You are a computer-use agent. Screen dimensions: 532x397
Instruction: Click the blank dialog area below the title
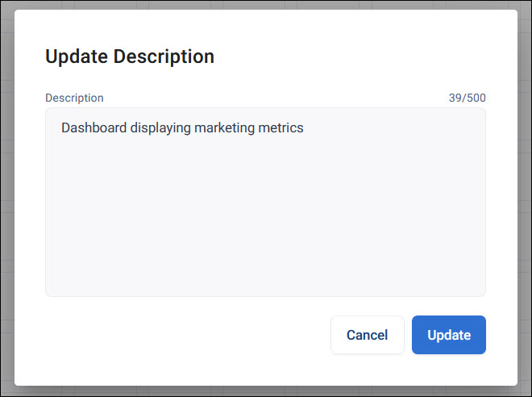[x=265, y=79]
